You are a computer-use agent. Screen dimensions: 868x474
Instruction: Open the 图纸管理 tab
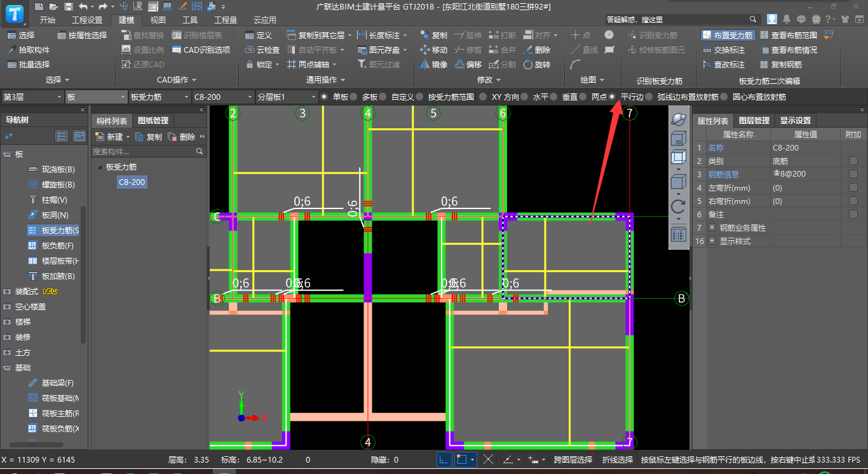point(153,121)
